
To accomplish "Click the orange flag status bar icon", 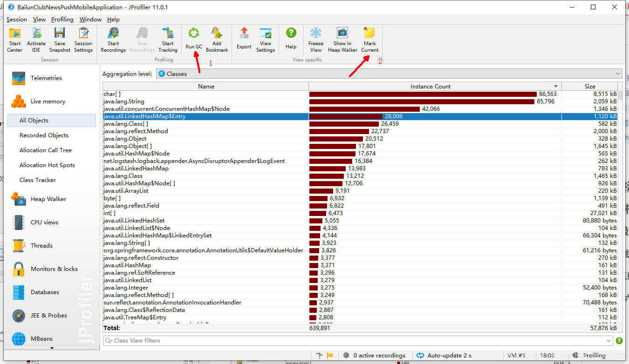I will click(330, 355).
